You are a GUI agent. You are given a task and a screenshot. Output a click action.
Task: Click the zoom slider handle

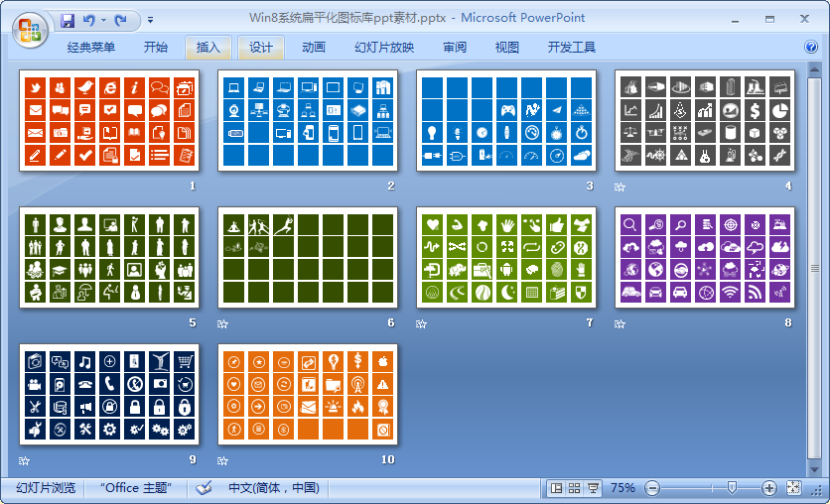click(x=732, y=487)
